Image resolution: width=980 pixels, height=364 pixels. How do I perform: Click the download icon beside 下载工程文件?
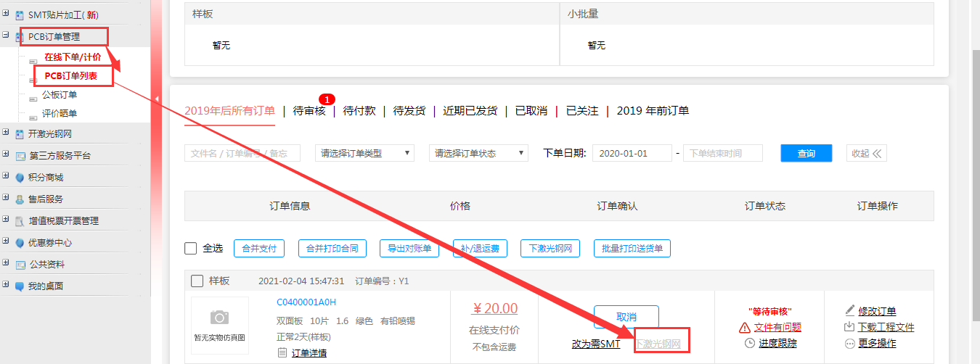(x=850, y=327)
